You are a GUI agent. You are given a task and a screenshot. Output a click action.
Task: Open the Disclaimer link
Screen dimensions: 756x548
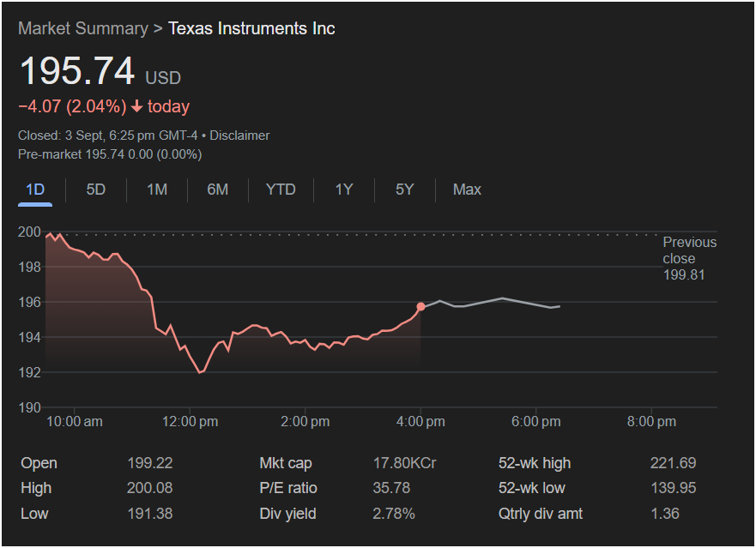click(239, 135)
